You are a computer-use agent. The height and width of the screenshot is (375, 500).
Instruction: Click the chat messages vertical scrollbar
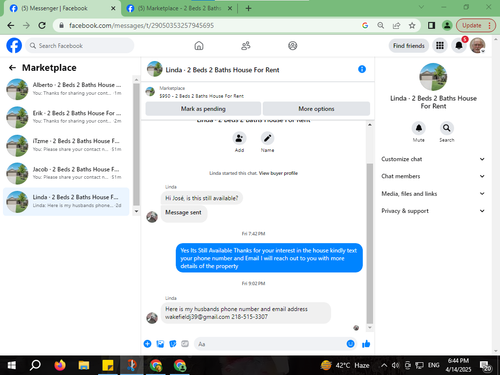point(370,243)
